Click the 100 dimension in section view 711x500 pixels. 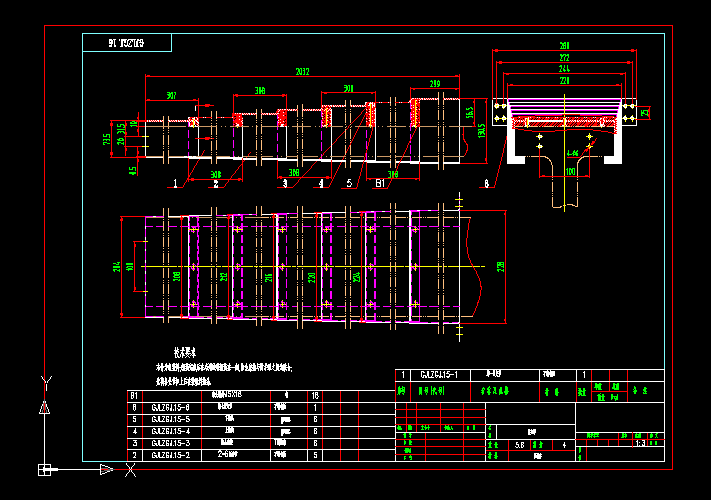(x=569, y=171)
